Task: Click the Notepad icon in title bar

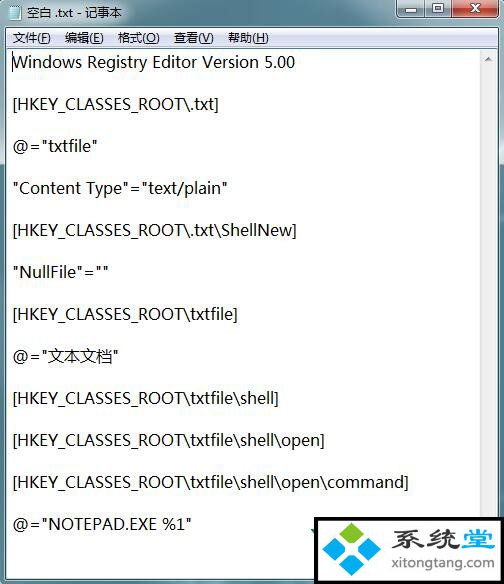Action: 15,13
